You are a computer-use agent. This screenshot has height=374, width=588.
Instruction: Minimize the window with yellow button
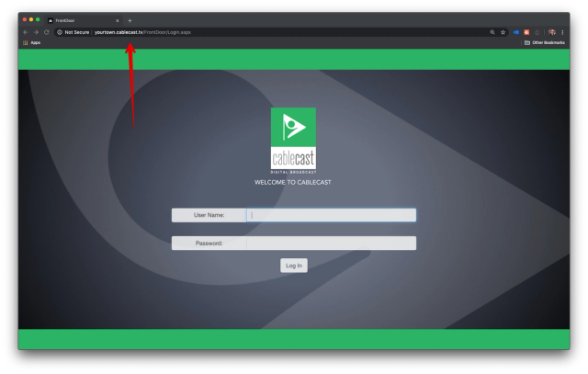click(x=31, y=19)
